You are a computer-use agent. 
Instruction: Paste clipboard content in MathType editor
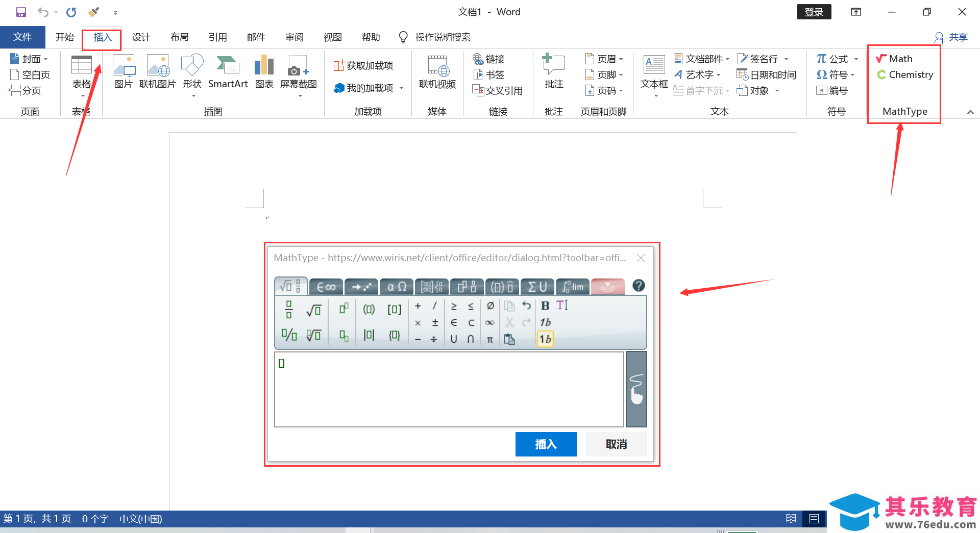509,339
